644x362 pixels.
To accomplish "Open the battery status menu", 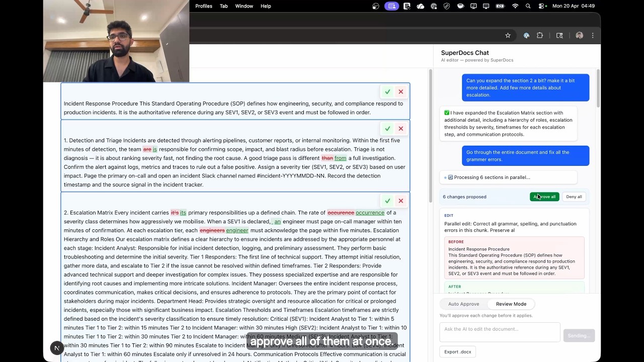I will tap(500, 6).
